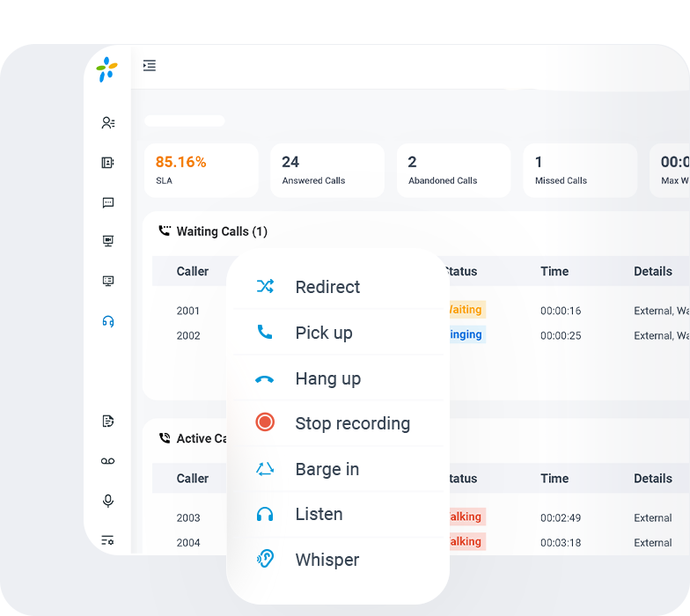Choose Listen from the context menu
The height and width of the screenshot is (616, 690).
(x=338, y=514)
